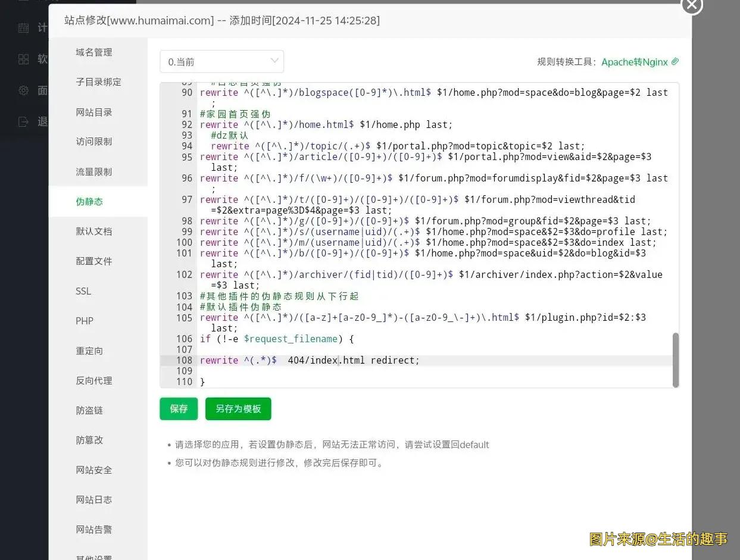
Task: Open the 重定向 settings
Action: point(89,351)
